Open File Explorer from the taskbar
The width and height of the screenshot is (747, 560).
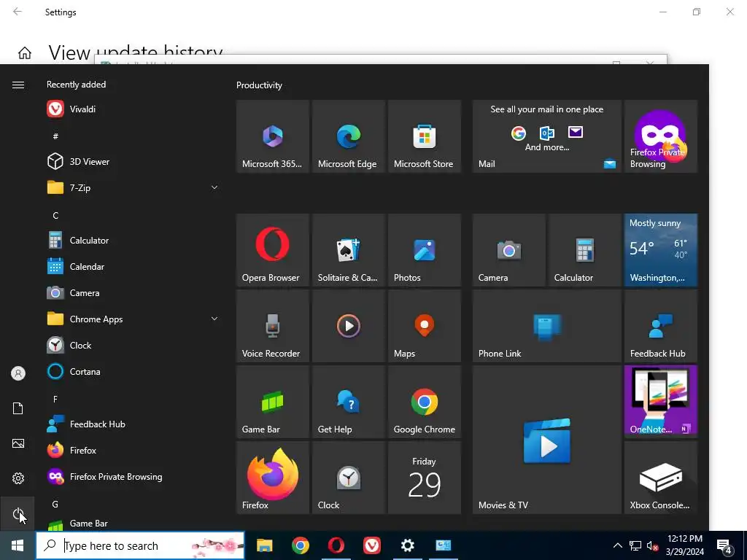tap(264, 545)
